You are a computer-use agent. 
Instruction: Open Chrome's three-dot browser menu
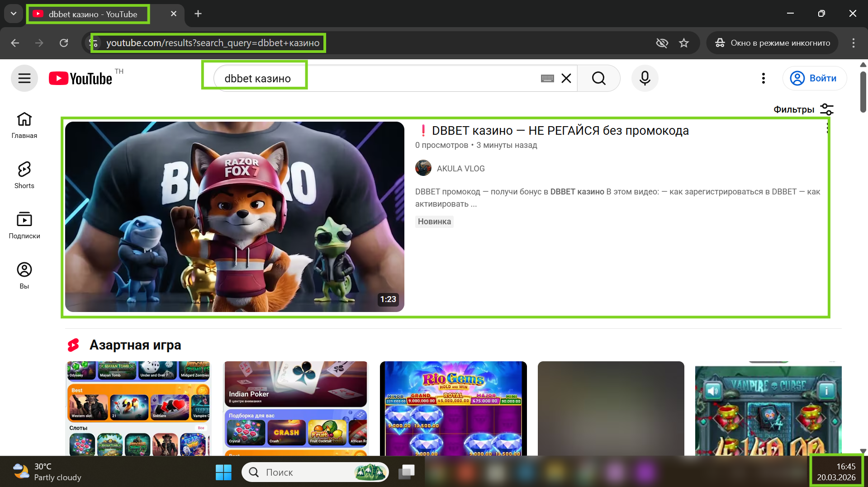(853, 43)
